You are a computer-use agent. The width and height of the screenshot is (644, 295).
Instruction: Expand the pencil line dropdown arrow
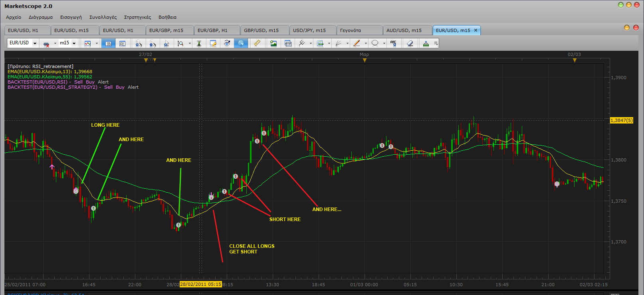click(366, 43)
